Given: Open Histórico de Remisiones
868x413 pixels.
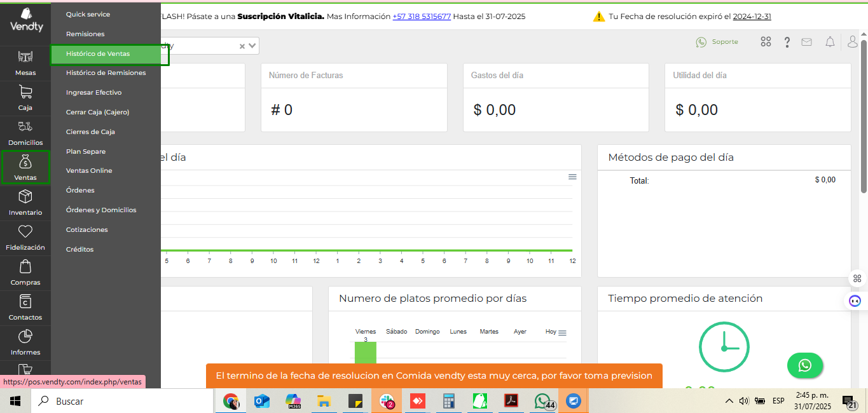Looking at the screenshot, I should coord(106,73).
